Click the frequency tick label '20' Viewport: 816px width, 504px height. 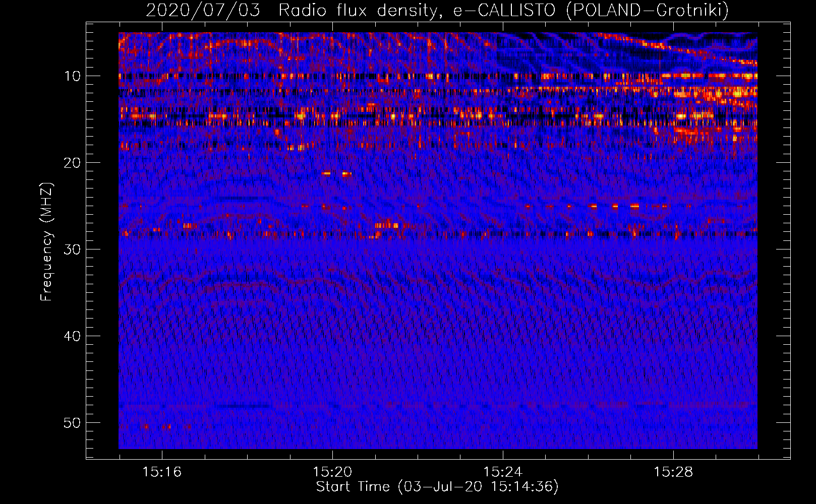click(x=73, y=163)
